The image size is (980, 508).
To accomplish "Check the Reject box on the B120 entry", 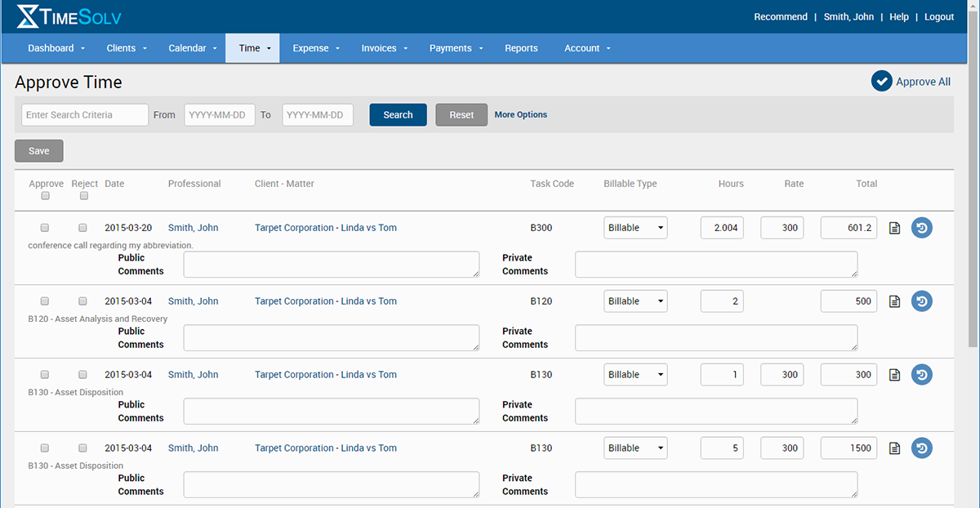I will tap(82, 301).
